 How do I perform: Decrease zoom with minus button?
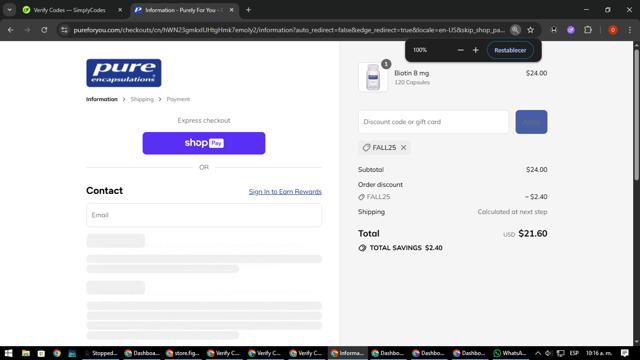pyautogui.click(x=460, y=50)
